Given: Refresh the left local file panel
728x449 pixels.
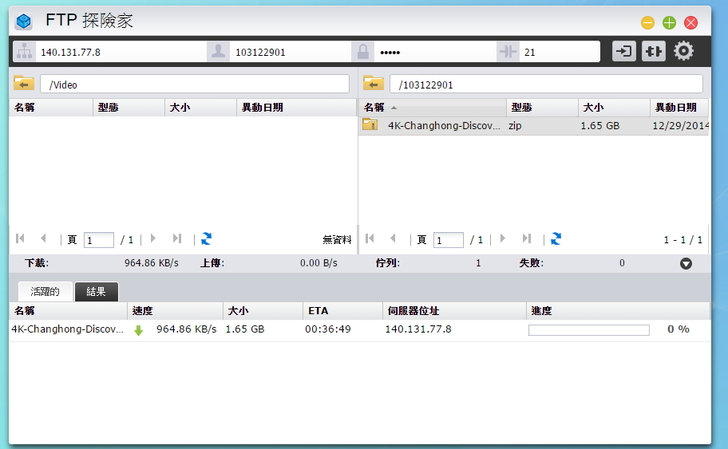Looking at the screenshot, I should [x=206, y=239].
